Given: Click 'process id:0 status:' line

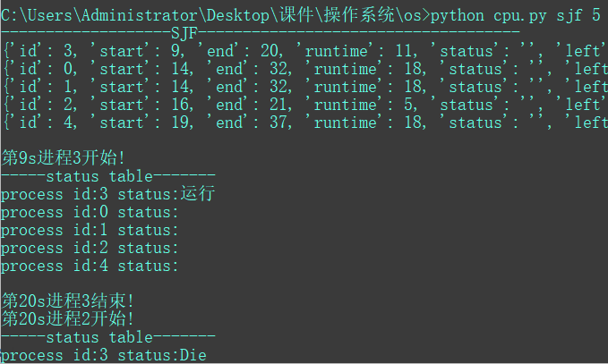Looking at the screenshot, I should coord(90,212).
